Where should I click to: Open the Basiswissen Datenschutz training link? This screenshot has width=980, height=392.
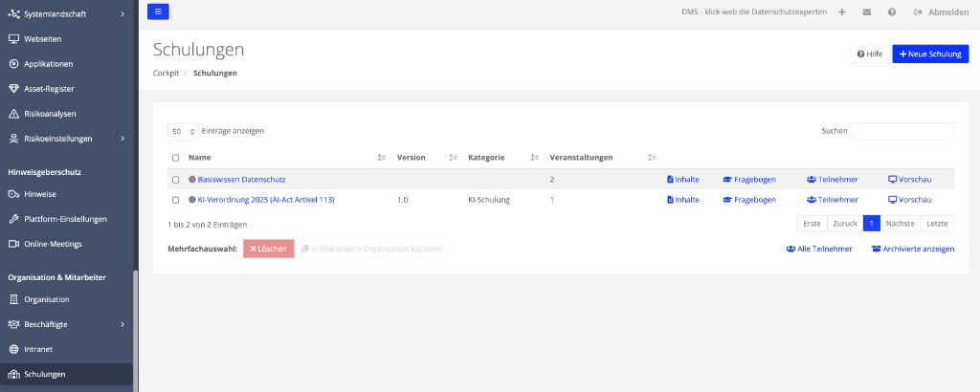(241, 179)
